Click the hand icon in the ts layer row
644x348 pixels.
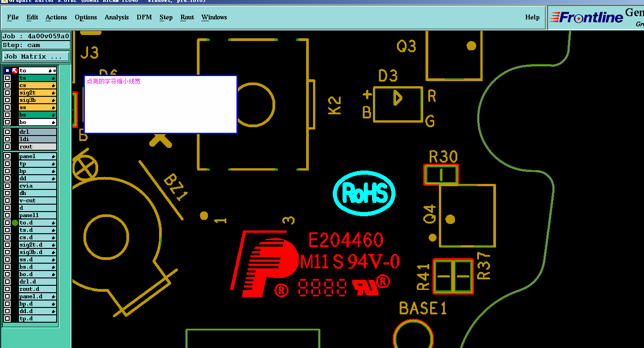[x=53, y=78]
